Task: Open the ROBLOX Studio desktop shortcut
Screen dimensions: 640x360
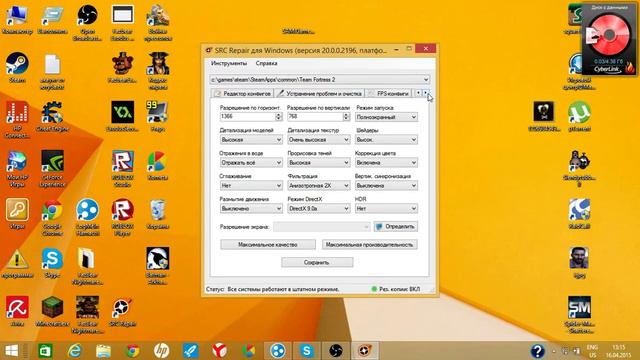Action: (122, 169)
